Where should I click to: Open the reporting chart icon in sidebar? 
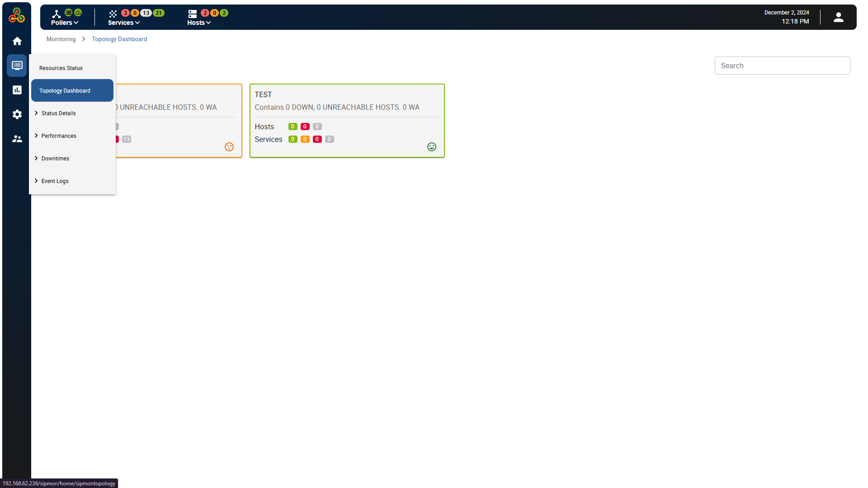[x=17, y=90]
